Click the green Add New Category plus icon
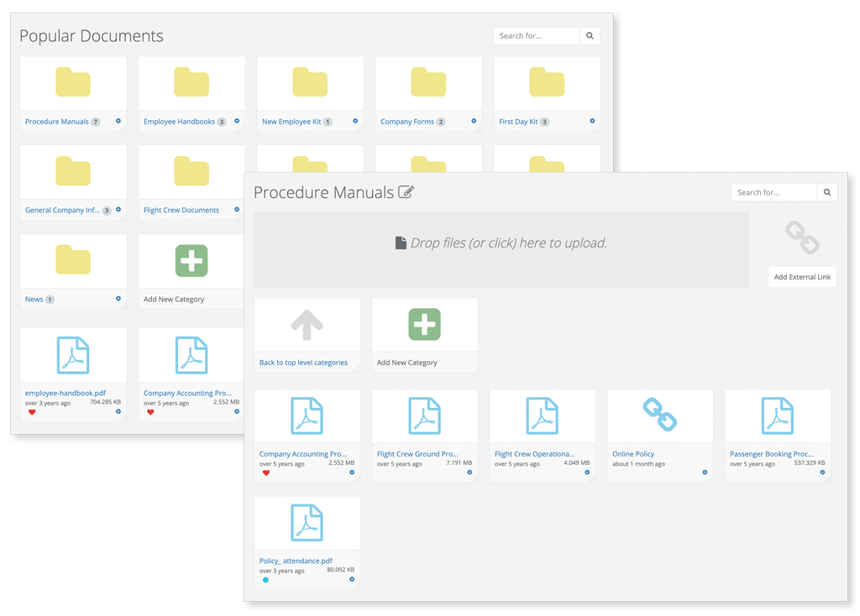The width and height of the screenshot is (860, 616). [x=424, y=323]
